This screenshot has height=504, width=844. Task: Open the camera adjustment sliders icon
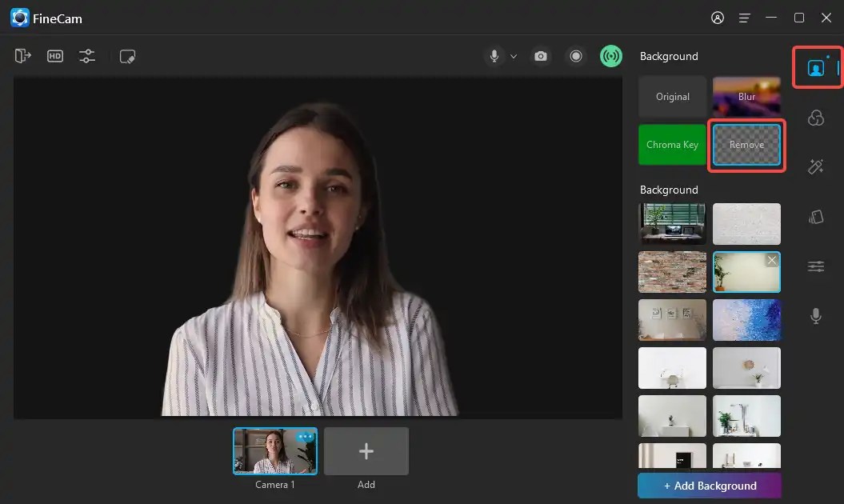pos(86,56)
